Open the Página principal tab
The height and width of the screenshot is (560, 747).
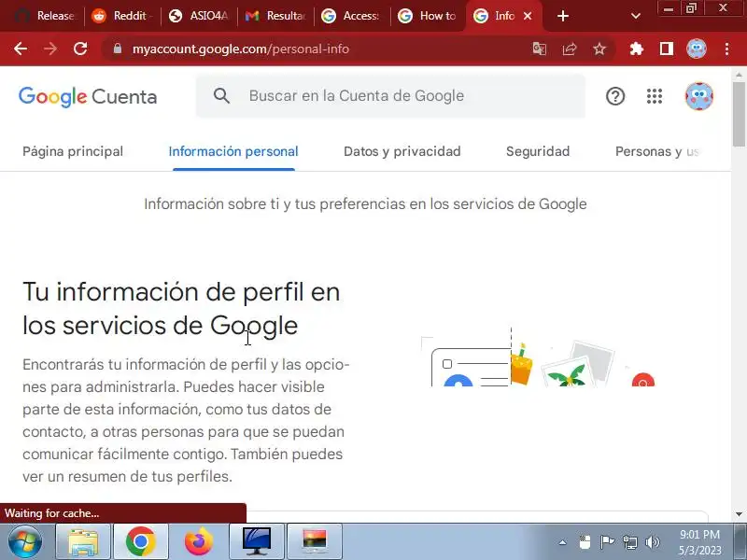[73, 151]
